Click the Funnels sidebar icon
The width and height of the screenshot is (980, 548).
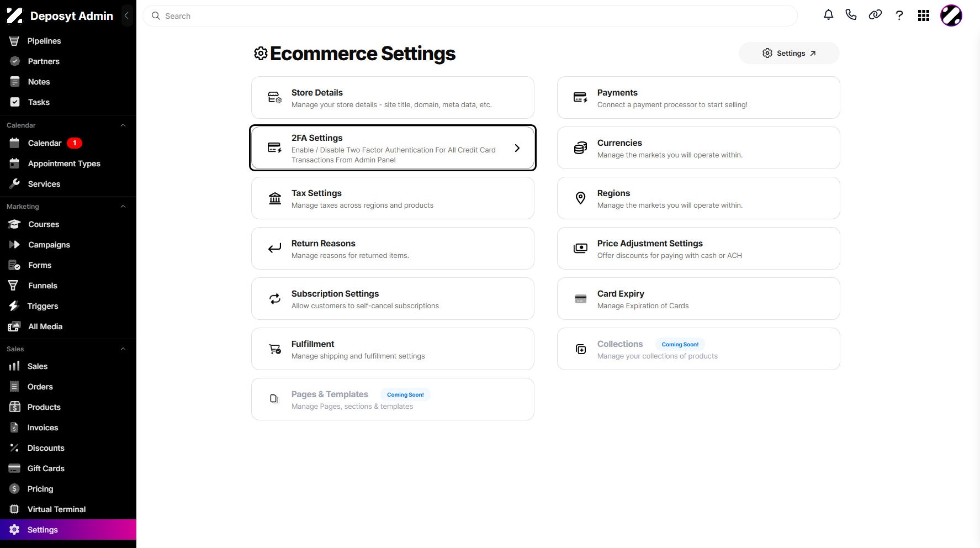[13, 286]
